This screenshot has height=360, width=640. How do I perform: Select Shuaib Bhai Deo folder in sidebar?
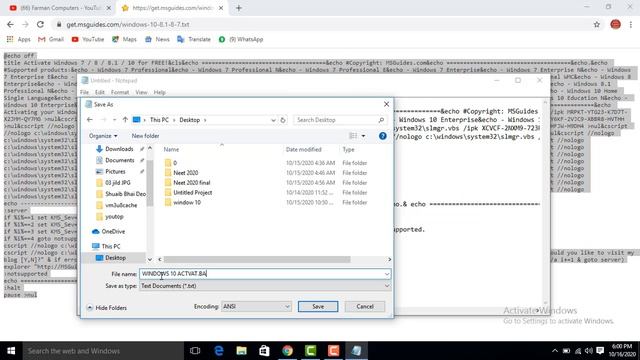pyautogui.click(x=120, y=194)
